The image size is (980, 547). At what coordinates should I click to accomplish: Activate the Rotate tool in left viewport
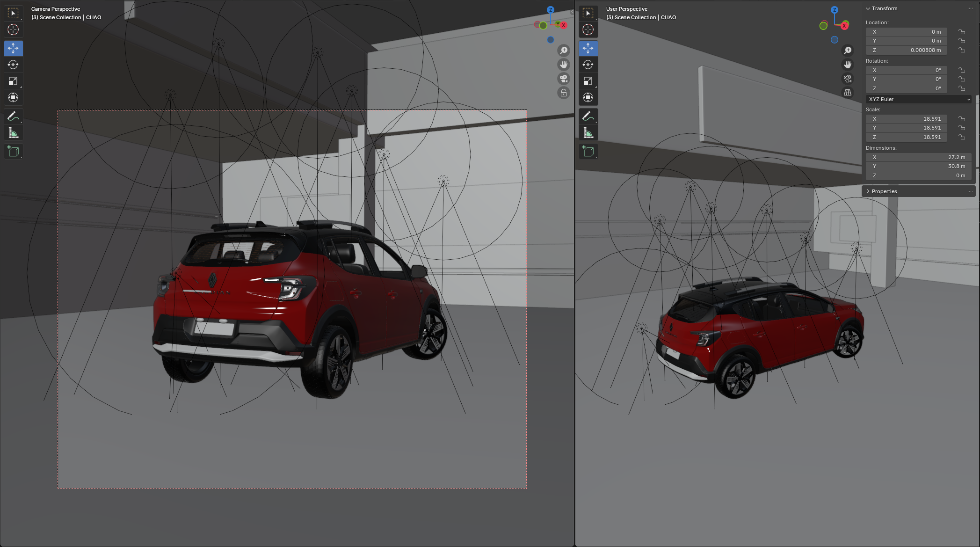pos(13,65)
